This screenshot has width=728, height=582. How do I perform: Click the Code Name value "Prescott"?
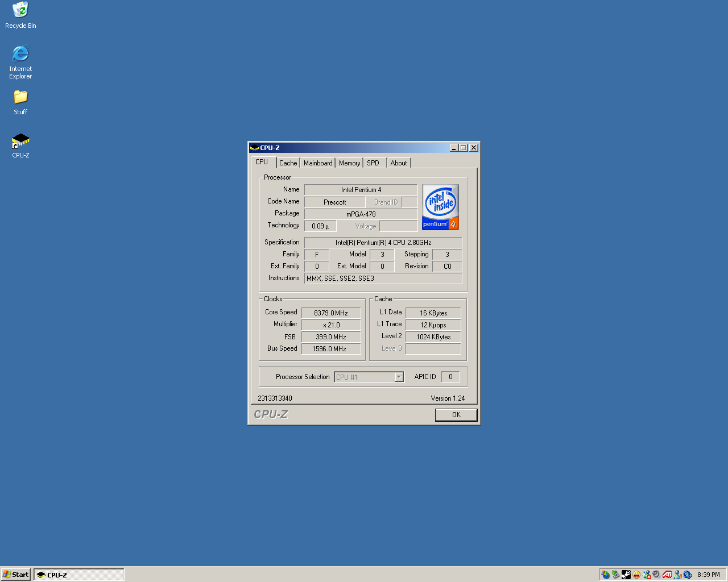(335, 202)
